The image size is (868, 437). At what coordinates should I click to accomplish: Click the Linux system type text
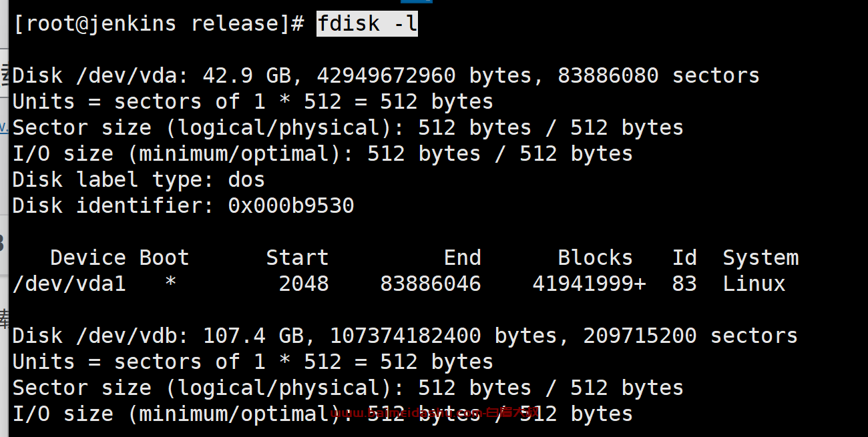click(x=754, y=284)
